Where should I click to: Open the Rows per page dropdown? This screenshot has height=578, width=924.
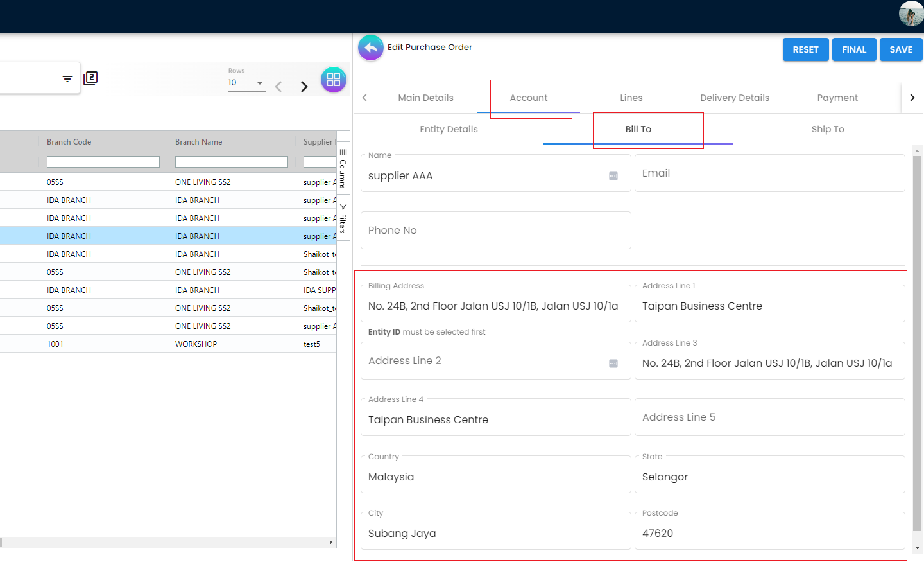coord(246,83)
